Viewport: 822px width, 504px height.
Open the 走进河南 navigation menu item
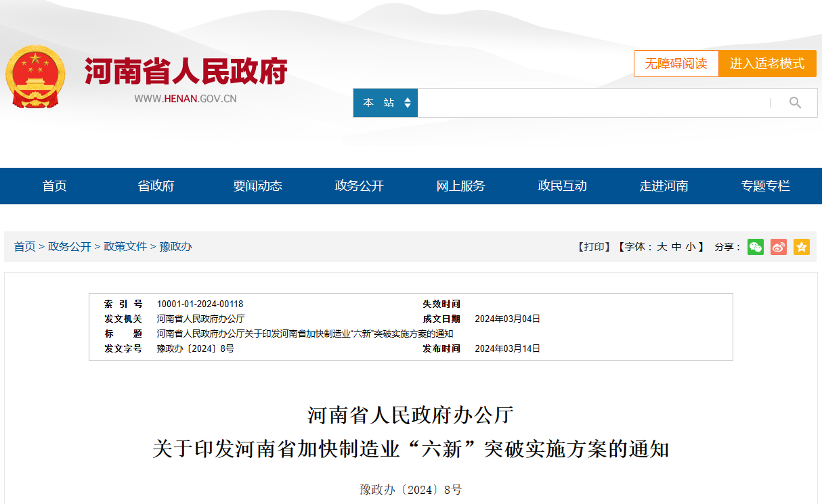click(664, 186)
